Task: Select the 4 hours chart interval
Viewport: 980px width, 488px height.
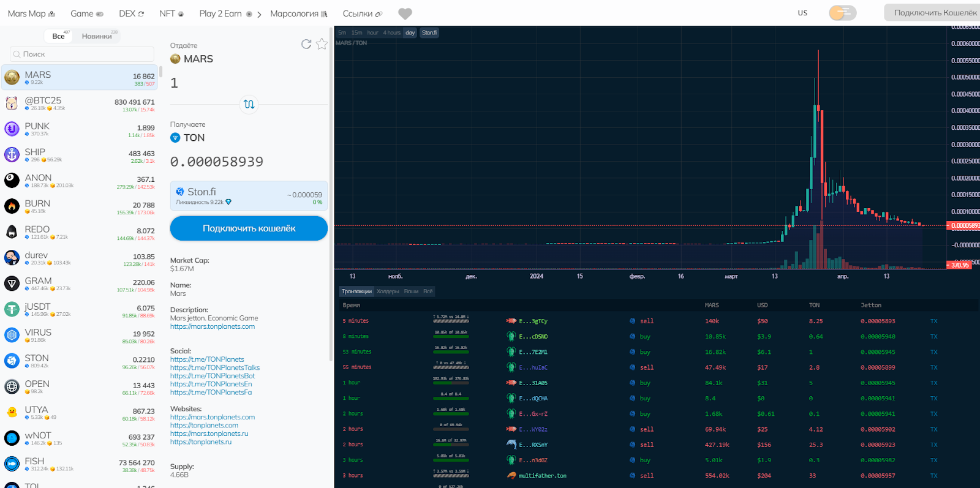Action: point(392,33)
